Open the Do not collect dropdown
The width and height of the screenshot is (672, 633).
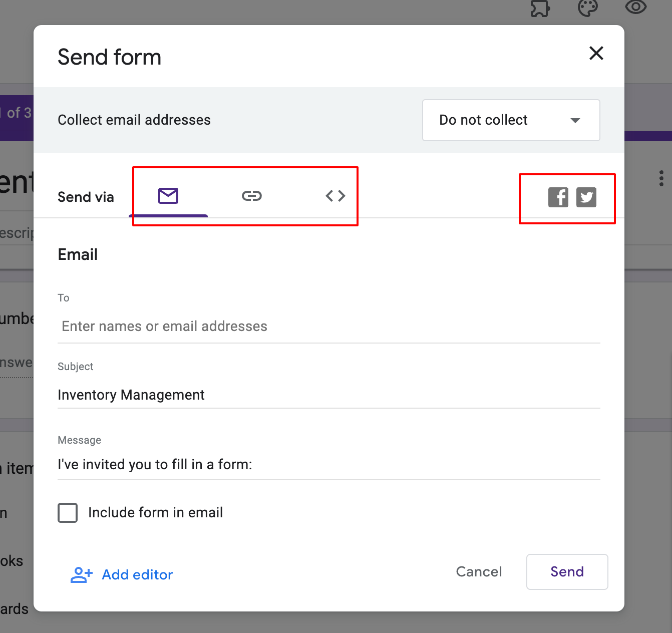click(510, 120)
